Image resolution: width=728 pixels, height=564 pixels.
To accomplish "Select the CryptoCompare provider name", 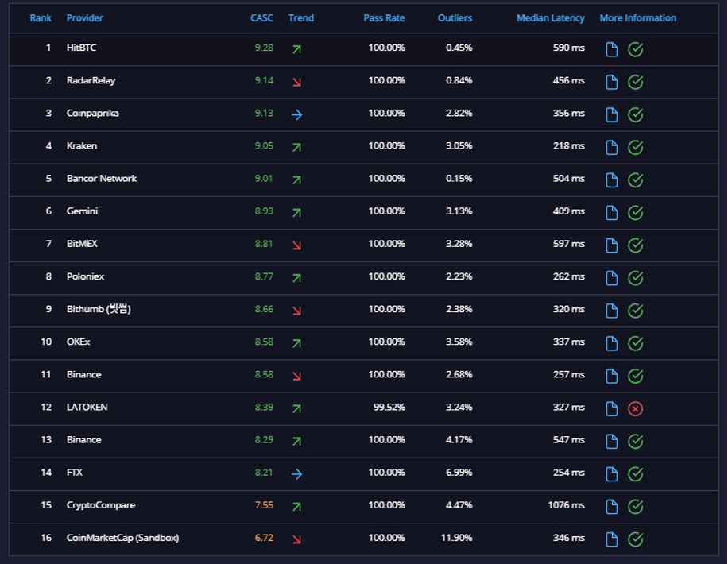I will tap(101, 505).
